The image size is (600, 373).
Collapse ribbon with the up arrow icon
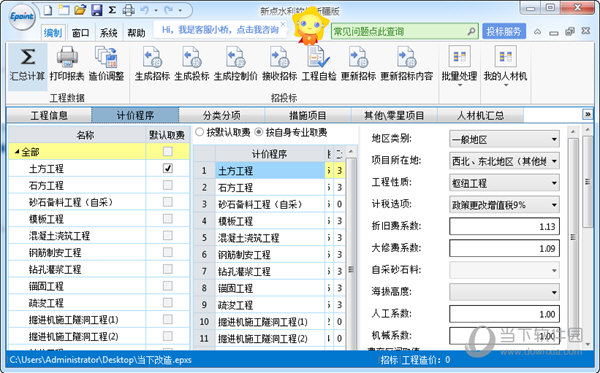538,32
